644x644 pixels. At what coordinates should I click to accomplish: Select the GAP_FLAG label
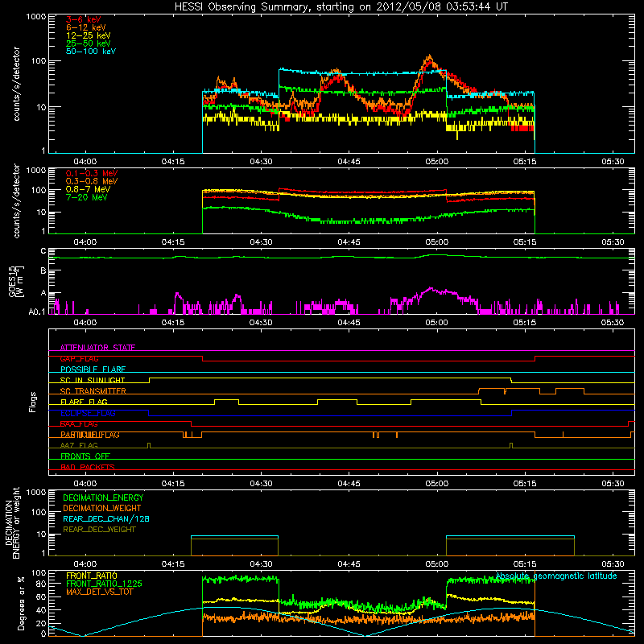click(x=79, y=358)
